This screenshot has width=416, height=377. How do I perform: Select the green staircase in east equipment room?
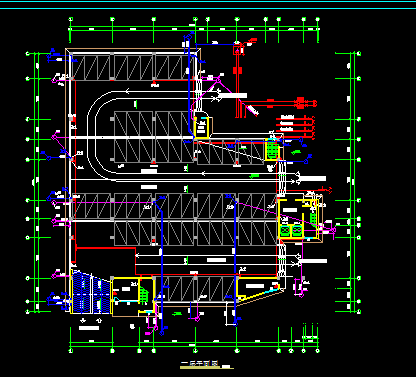point(313,218)
